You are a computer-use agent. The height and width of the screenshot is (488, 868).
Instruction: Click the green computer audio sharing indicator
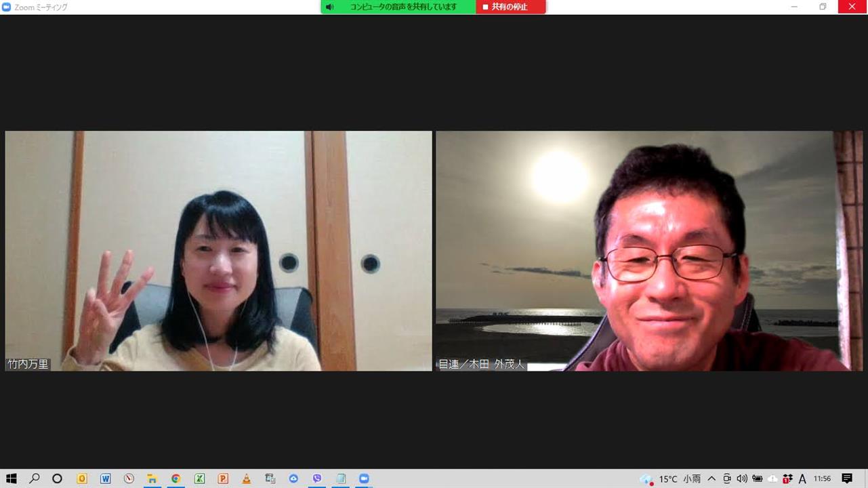(x=403, y=7)
